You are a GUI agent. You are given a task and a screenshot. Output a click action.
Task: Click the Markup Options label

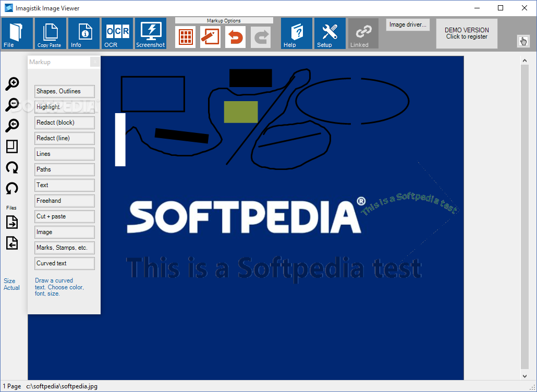[x=224, y=21]
